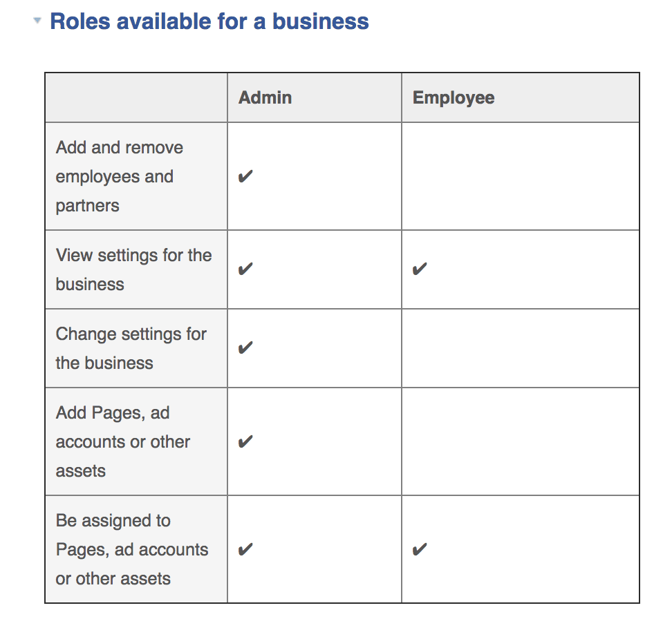Screen dimensions: 672x619
Task: Click empty Employee cell for Change settings row
Action: pos(520,348)
